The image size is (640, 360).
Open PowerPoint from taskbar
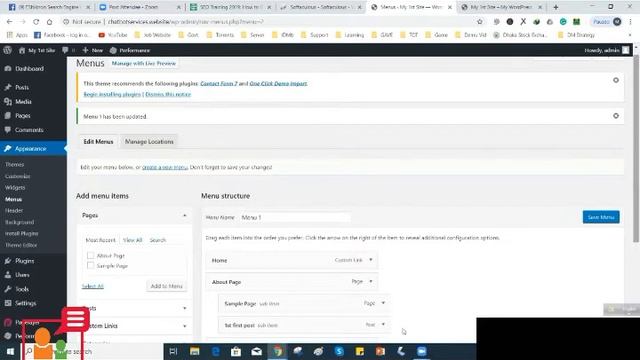(380, 351)
